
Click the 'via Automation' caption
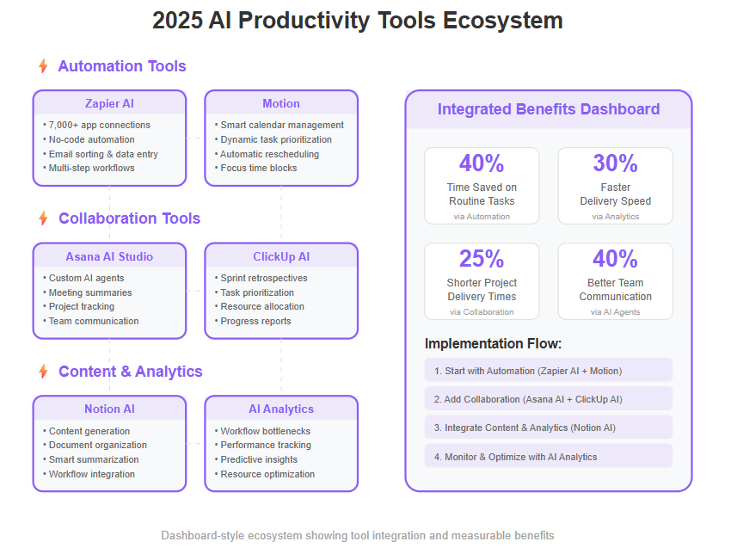[482, 217]
